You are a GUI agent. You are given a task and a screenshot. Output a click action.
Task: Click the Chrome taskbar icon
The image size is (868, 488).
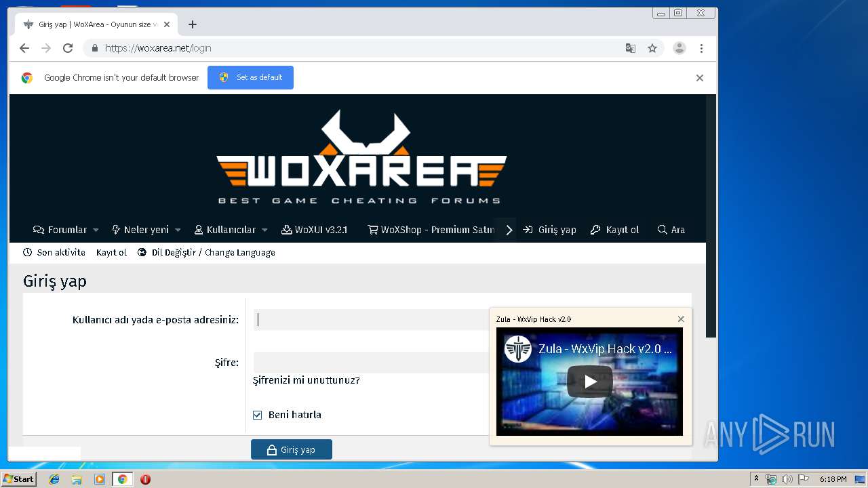click(x=122, y=479)
